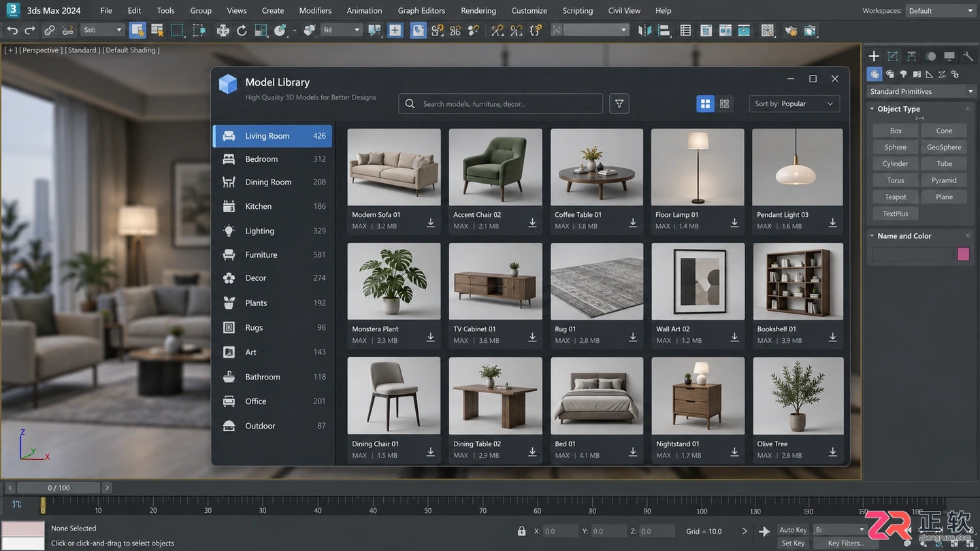
Task: Switch Model Library to list view
Action: 724,103
